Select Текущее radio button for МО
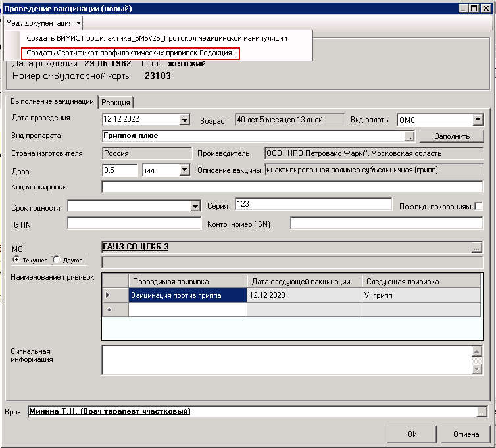Screen dimensions: 496x448 click(17, 260)
